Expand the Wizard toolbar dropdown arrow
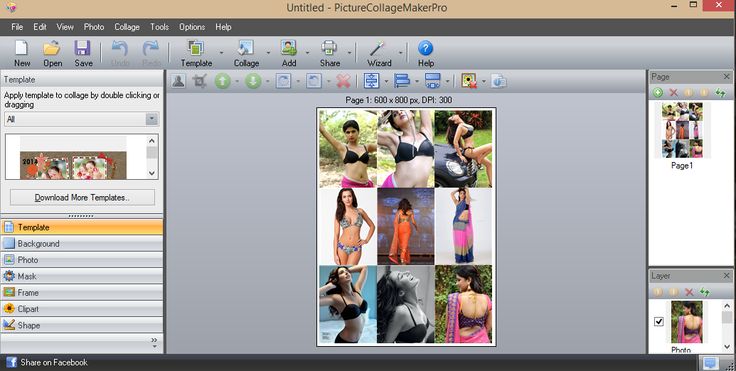Viewport: 736px width, 371px height. (x=400, y=53)
